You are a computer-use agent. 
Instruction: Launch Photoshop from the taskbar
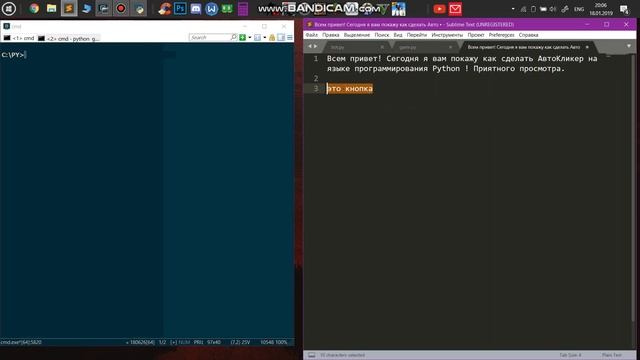(180, 9)
